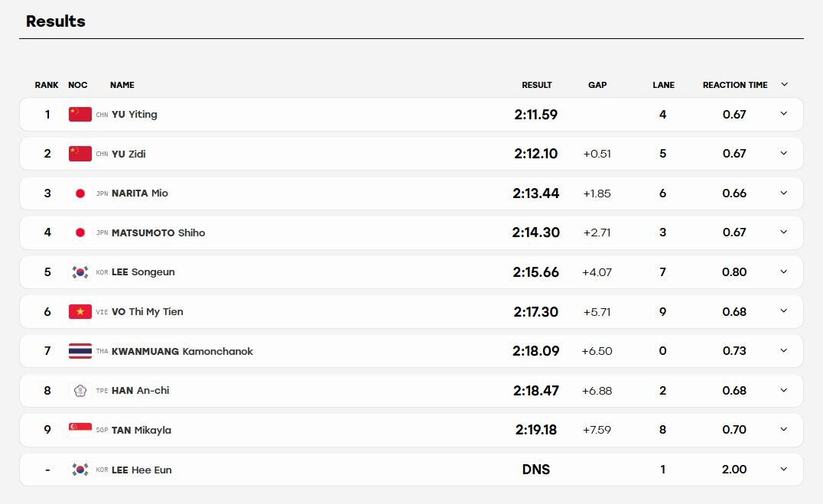
Task: Expand LEE Hee Eun's DNS row
Action: 784,469
